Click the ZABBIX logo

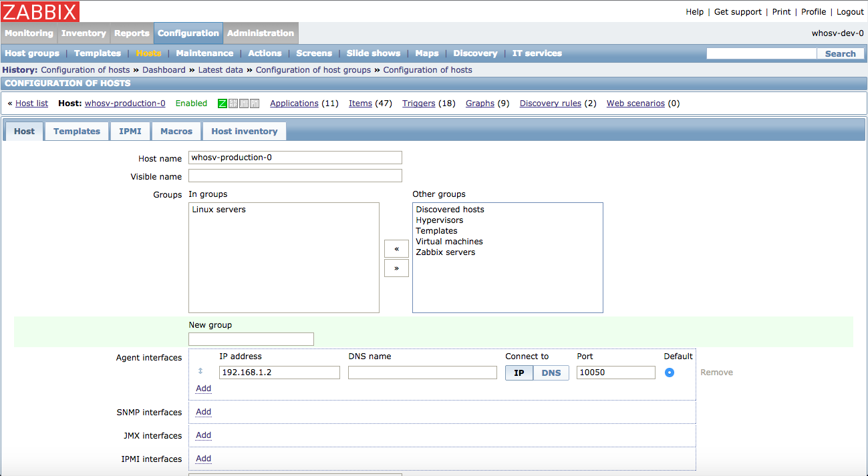click(40, 11)
